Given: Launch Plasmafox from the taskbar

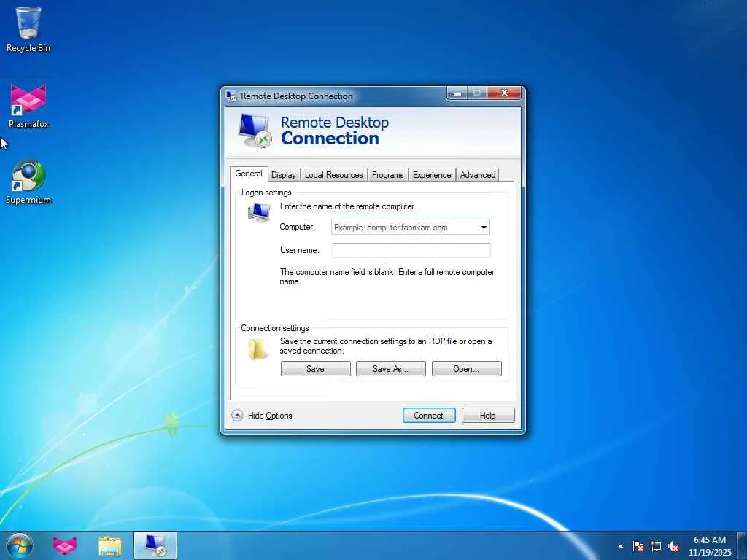Looking at the screenshot, I should pyautogui.click(x=65, y=545).
